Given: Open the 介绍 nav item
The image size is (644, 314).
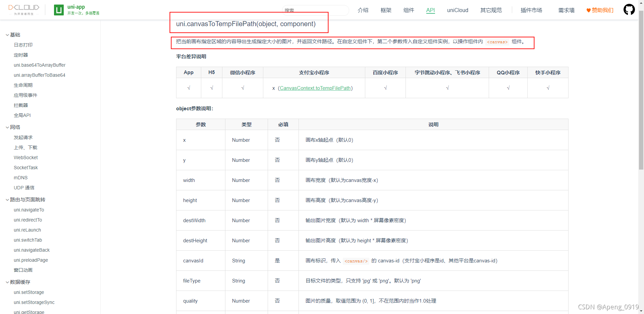Looking at the screenshot, I should click(363, 10).
